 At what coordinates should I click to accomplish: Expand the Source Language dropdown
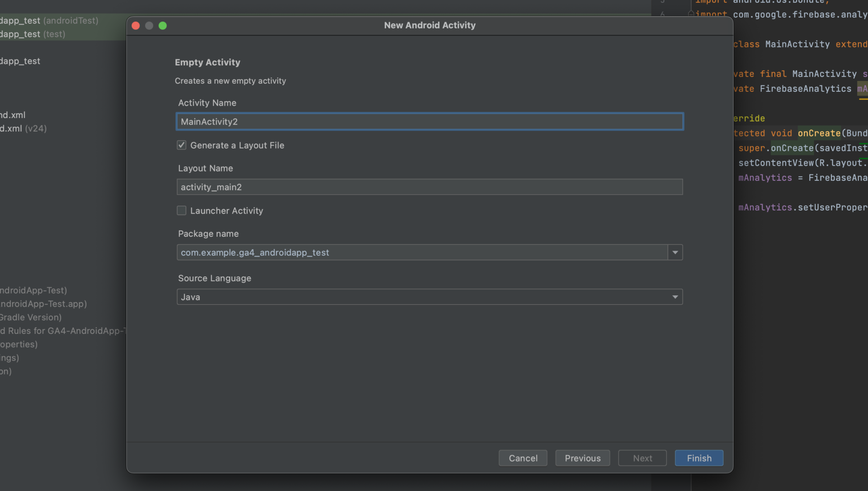[675, 297]
